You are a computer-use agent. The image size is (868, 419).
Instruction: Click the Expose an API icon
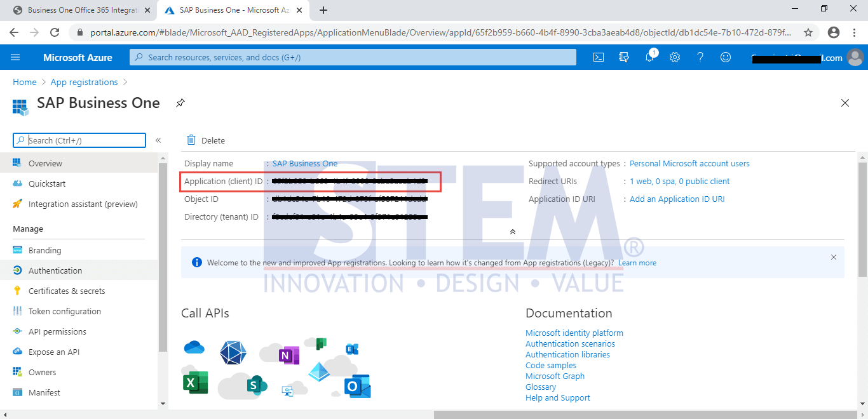tap(17, 352)
